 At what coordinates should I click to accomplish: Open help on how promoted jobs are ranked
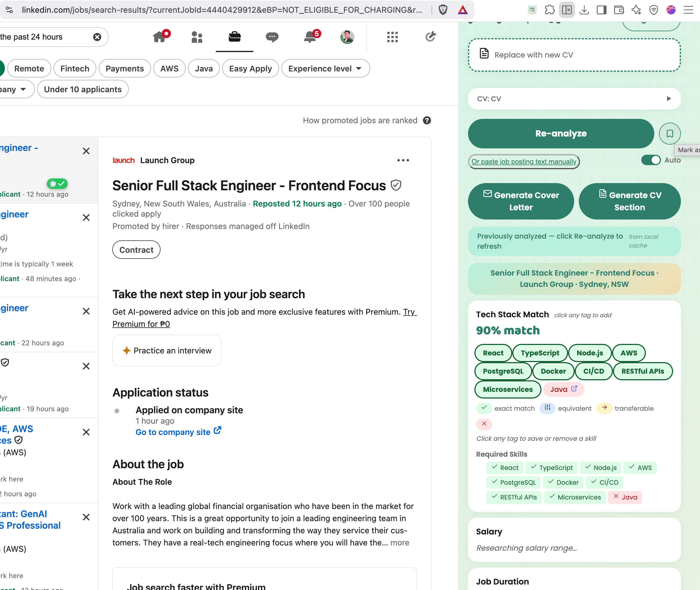tap(427, 120)
